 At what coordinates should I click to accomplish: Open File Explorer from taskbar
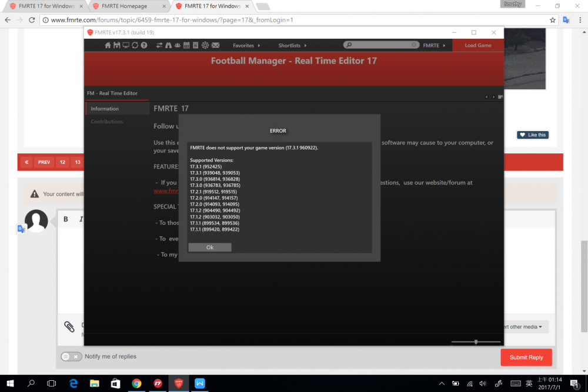pos(95,383)
